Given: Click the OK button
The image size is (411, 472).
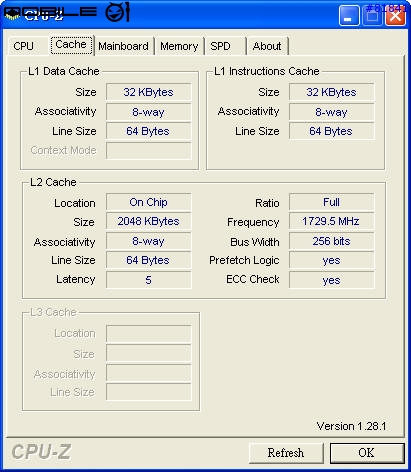Looking at the screenshot, I should [x=367, y=453].
